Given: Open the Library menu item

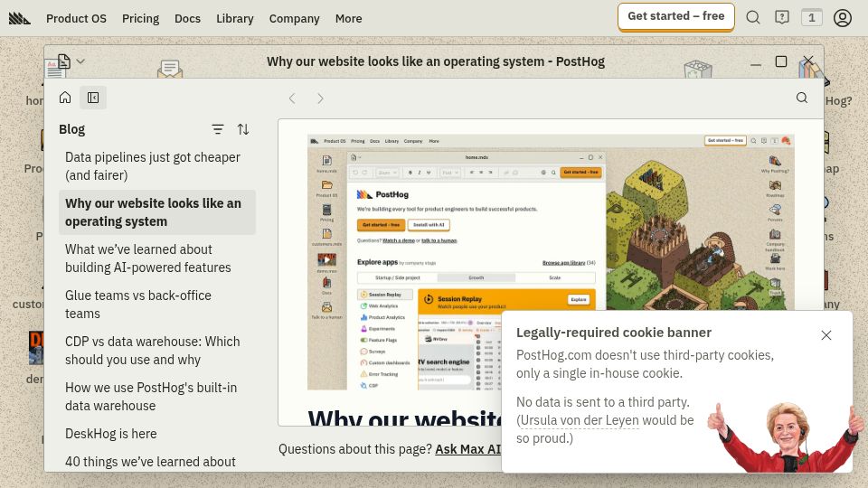Looking at the screenshot, I should coord(235,18).
